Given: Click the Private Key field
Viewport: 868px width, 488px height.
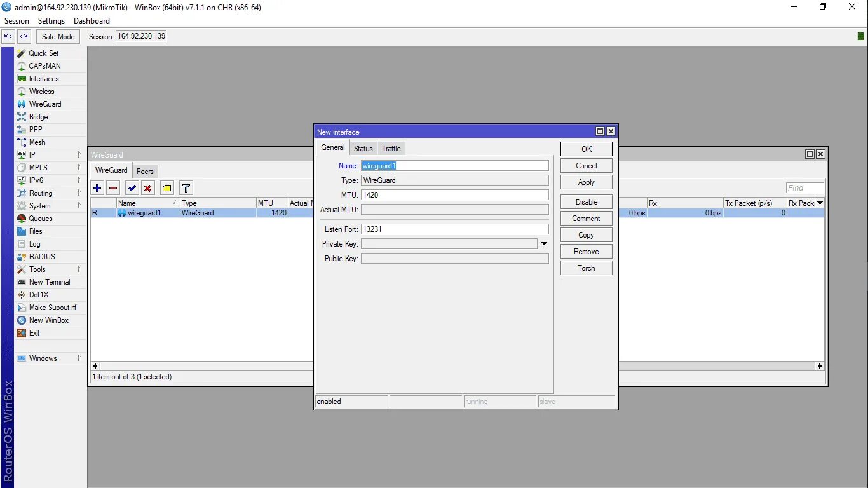Looking at the screenshot, I should tap(449, 244).
